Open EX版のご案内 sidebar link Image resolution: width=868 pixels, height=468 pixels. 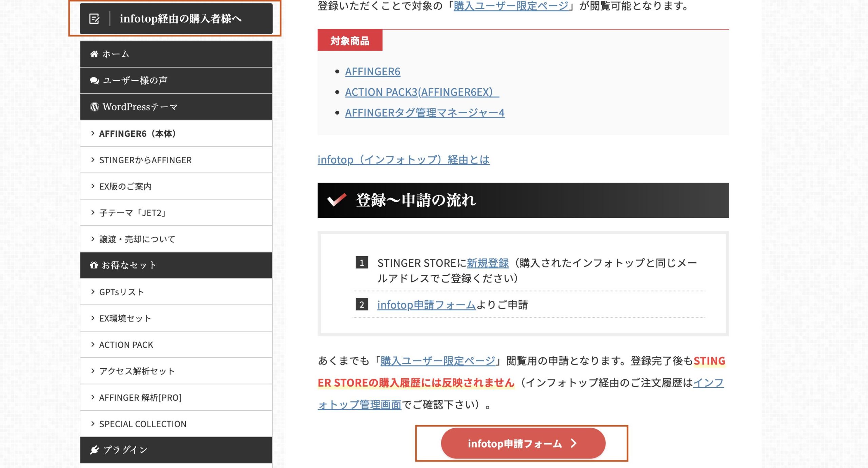point(176,186)
